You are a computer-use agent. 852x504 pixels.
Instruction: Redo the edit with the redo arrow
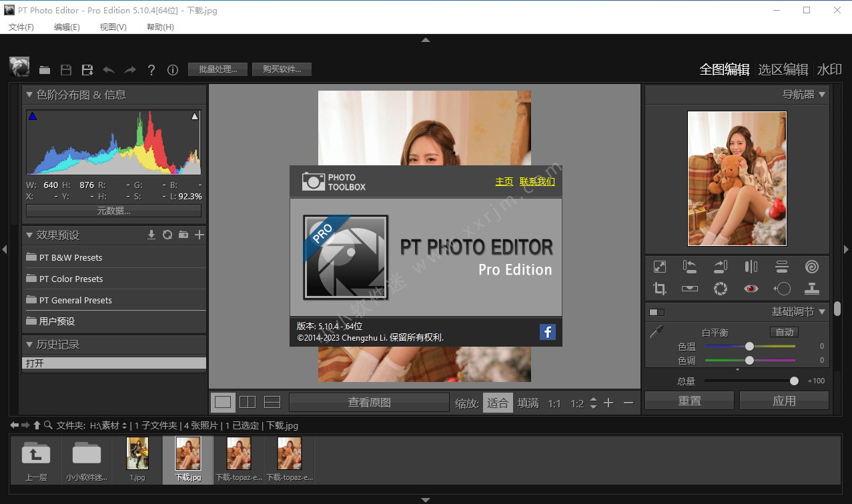tap(130, 69)
